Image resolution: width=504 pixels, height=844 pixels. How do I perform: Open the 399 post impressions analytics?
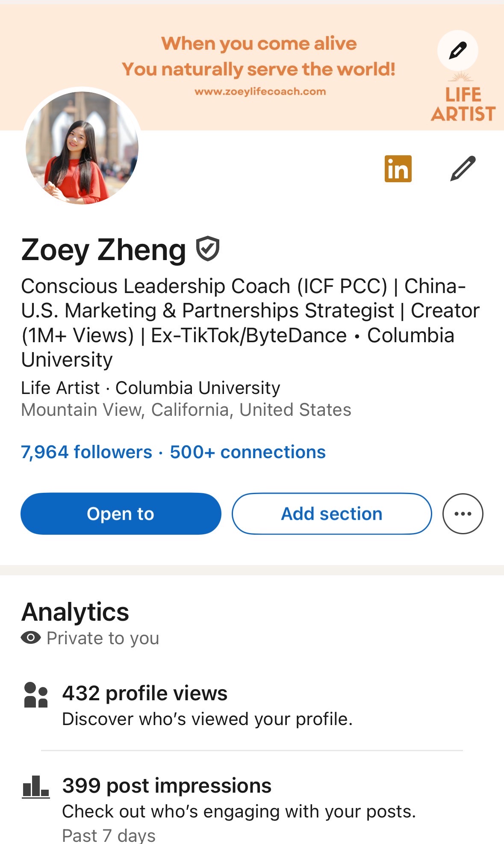(167, 786)
